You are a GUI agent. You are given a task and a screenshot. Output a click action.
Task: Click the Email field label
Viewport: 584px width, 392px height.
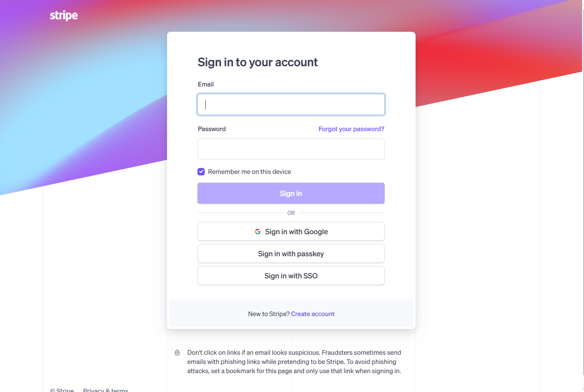coord(206,84)
